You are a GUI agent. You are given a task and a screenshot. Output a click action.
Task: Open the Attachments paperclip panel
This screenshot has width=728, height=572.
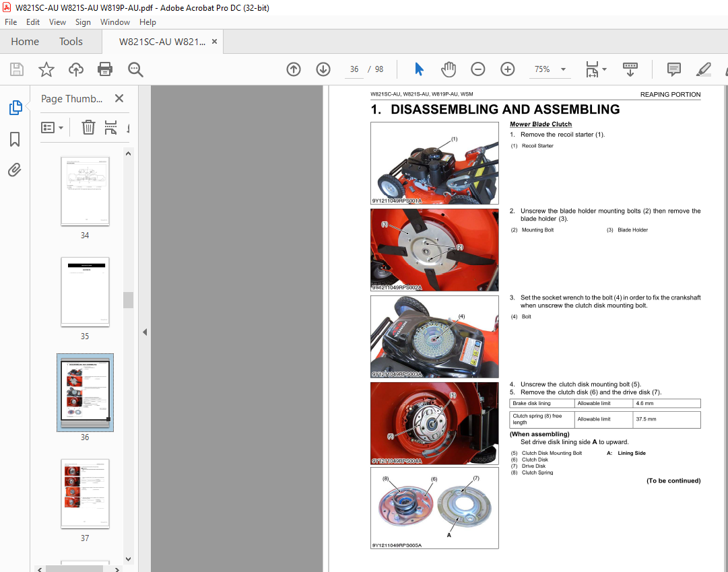[14, 170]
